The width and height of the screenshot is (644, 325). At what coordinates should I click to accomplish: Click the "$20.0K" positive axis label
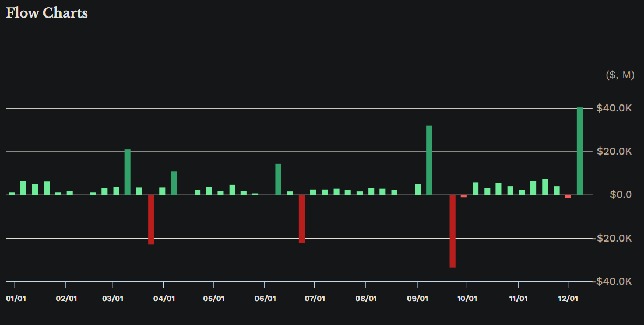coord(614,151)
